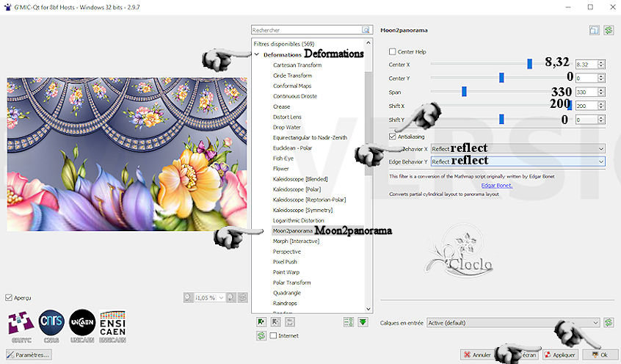Check the Internet checkbox

(274, 335)
